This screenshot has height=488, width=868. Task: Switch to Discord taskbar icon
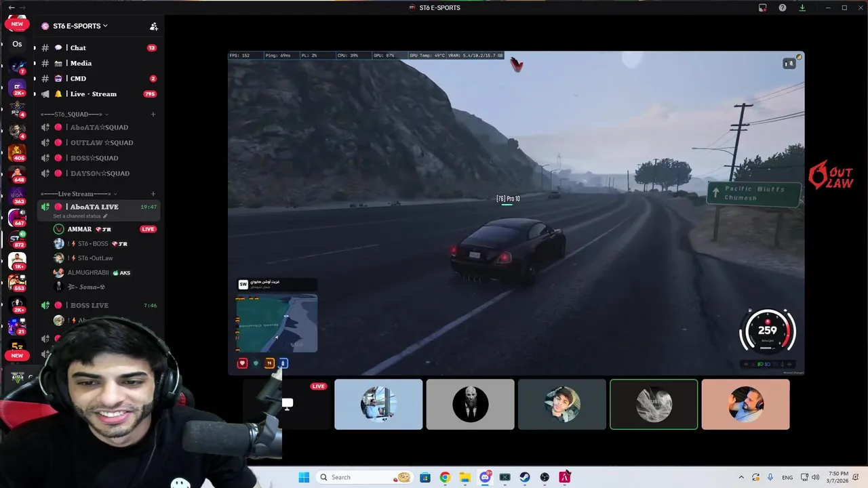click(485, 477)
